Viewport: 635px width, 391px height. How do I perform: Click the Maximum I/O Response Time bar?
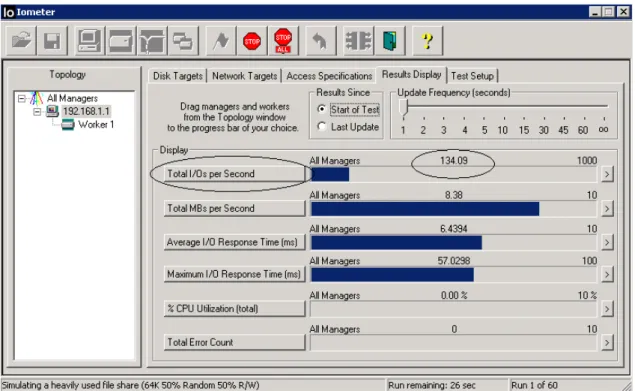[454, 275]
